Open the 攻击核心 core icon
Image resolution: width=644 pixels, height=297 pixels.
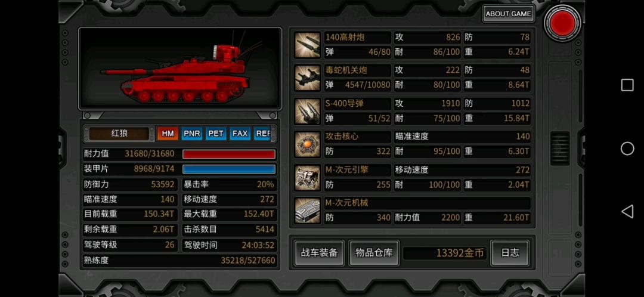click(x=307, y=144)
